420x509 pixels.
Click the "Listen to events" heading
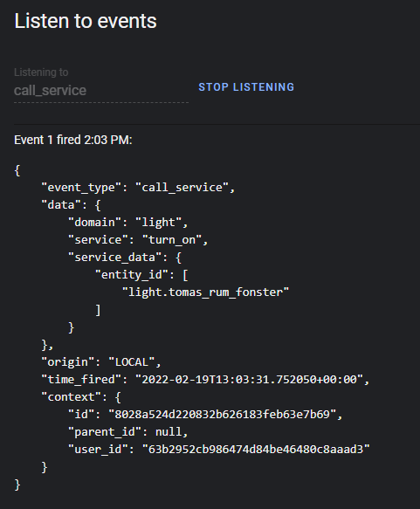pyautogui.click(x=86, y=21)
